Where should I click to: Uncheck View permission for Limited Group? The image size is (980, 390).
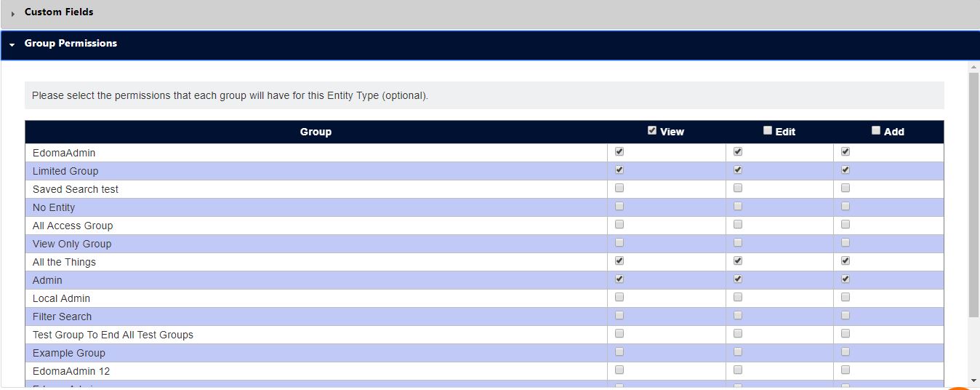point(619,170)
